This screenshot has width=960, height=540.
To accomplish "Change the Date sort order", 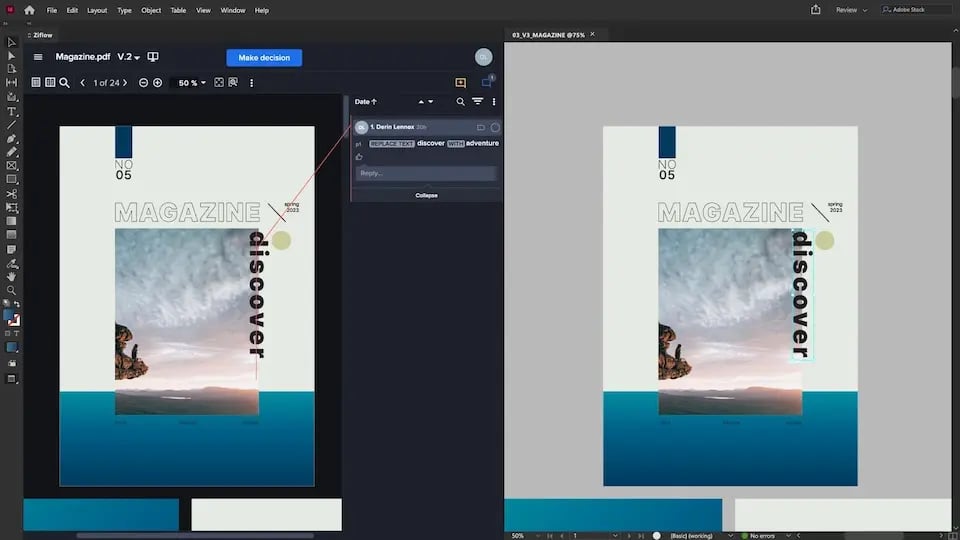I will [x=366, y=102].
